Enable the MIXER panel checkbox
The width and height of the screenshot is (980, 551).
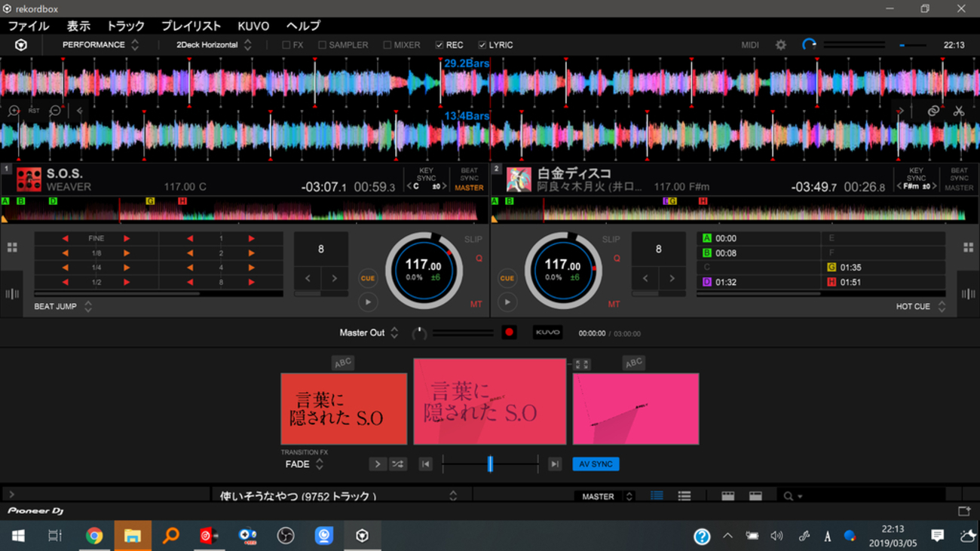tap(387, 45)
